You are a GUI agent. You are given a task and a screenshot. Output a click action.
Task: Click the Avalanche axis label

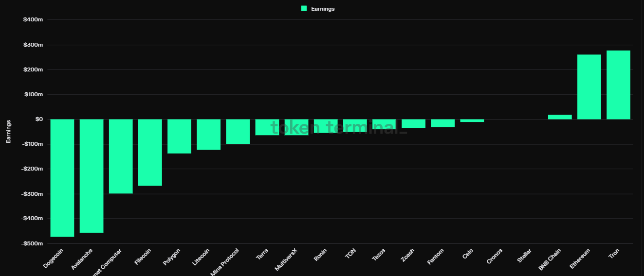coord(82,260)
